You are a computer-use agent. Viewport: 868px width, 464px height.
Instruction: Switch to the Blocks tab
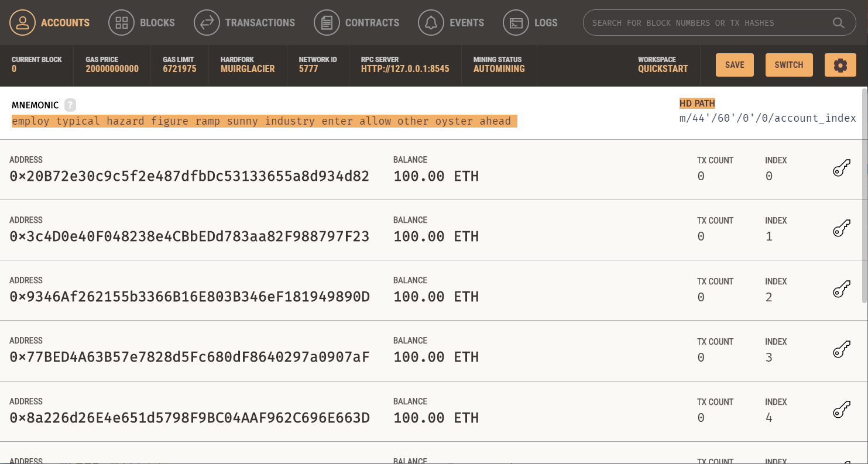point(142,23)
